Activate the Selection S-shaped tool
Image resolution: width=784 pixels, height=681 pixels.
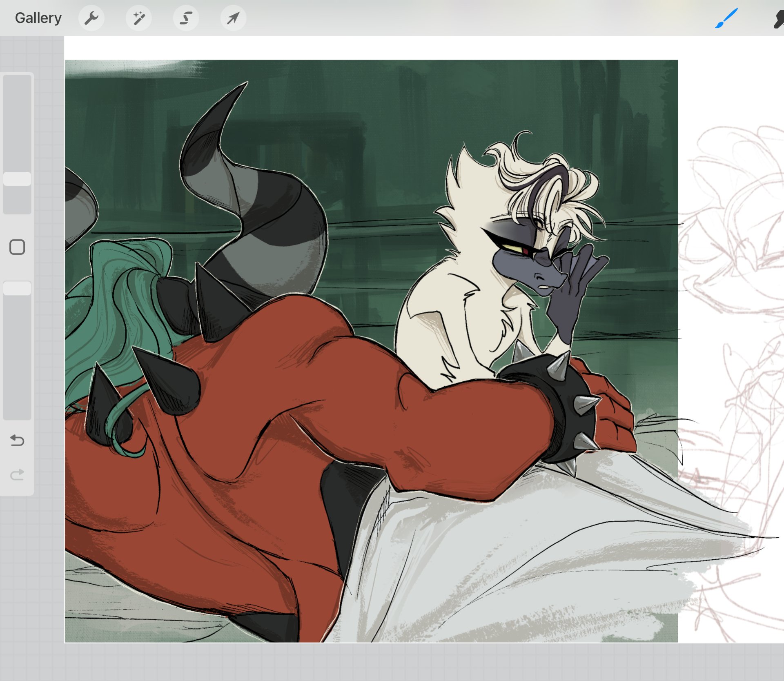186,18
